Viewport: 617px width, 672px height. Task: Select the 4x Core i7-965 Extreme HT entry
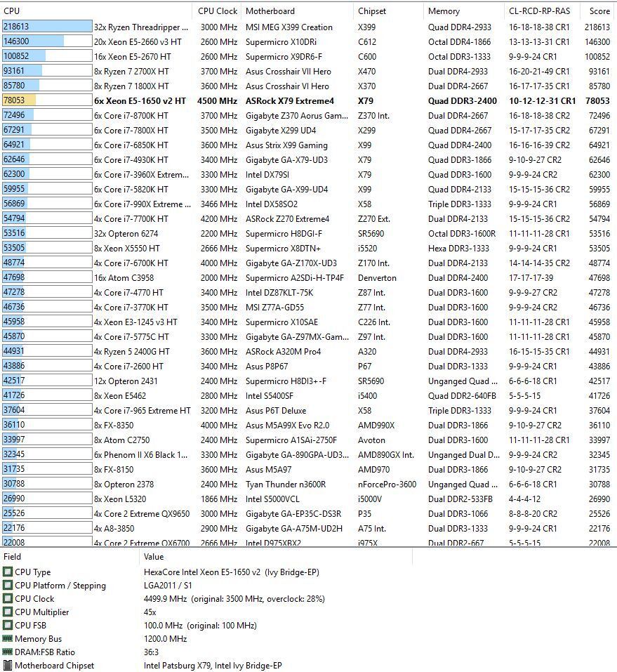(142, 411)
